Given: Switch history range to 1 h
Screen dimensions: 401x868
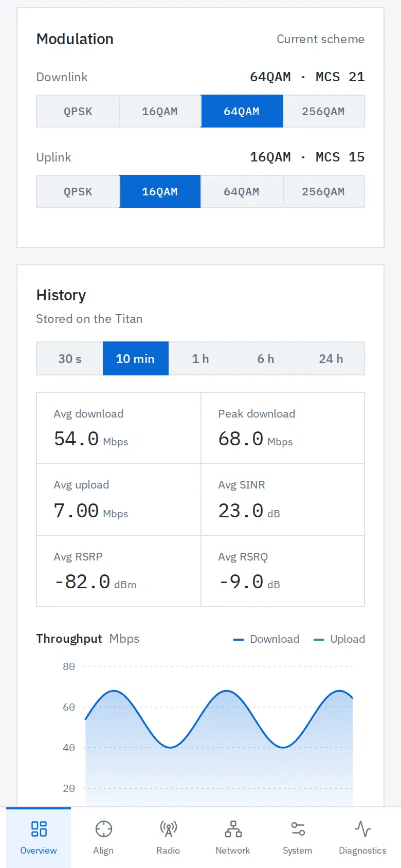Looking at the screenshot, I should tap(200, 358).
